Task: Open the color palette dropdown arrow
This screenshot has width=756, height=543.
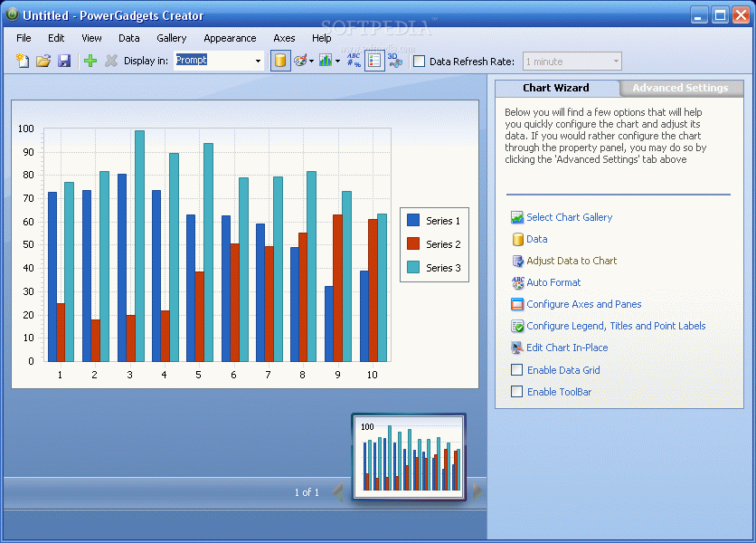Action: [x=311, y=62]
